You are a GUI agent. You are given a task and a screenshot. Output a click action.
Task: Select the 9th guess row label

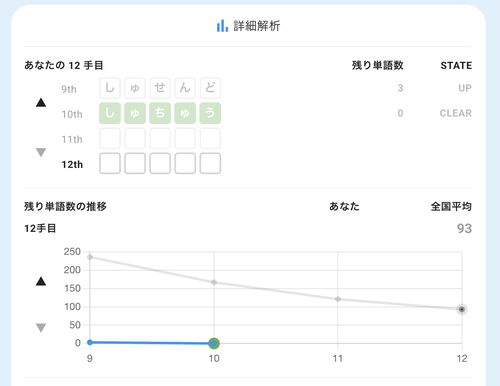pyautogui.click(x=69, y=89)
